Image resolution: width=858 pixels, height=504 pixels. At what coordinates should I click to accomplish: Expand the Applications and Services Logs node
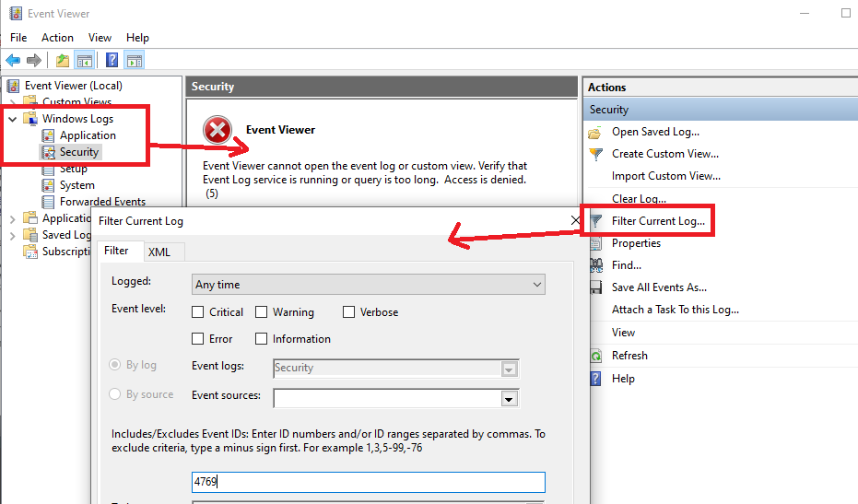13,219
